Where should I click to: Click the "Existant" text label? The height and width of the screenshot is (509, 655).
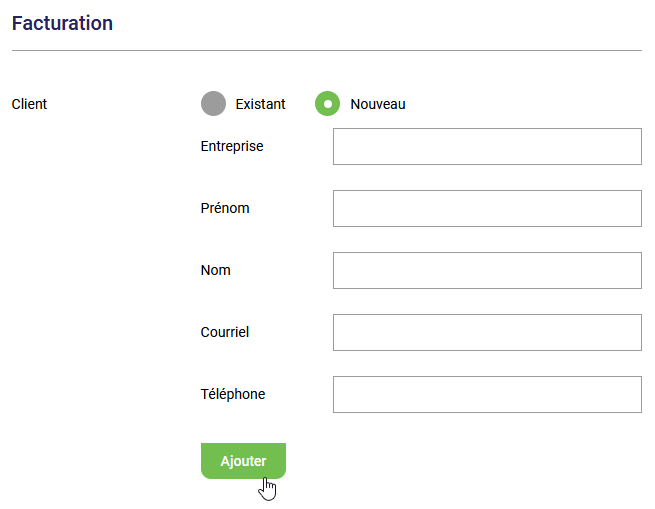click(260, 104)
